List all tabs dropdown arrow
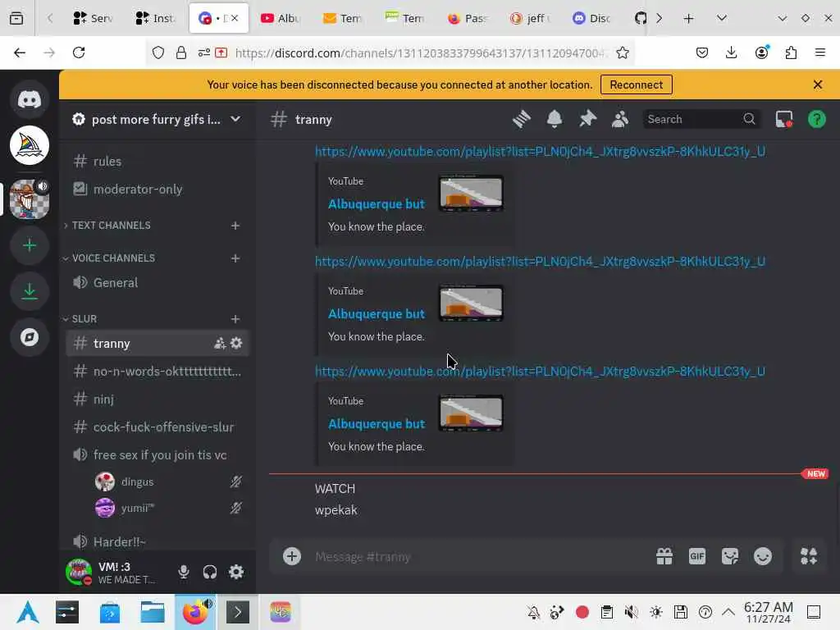Screen dimensions: 840x630 (x=722, y=18)
